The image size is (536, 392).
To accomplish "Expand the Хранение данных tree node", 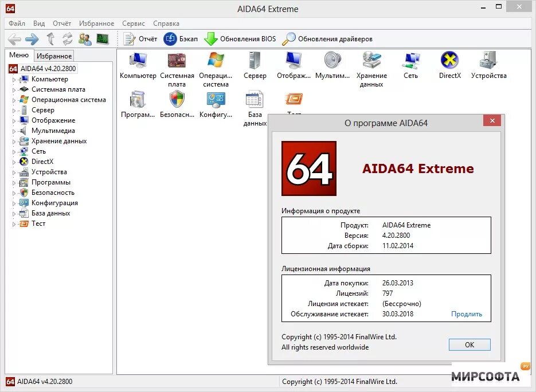I will (x=14, y=142).
